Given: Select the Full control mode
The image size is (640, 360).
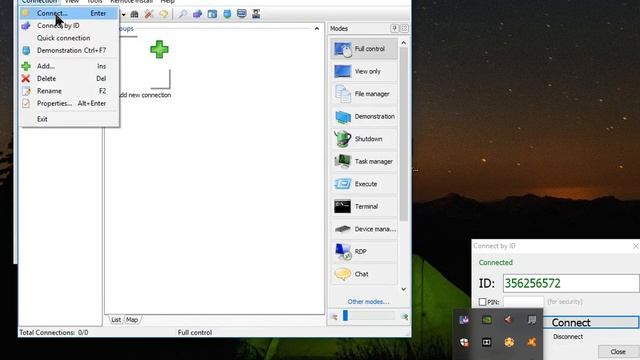Looking at the screenshot, I should (364, 49).
